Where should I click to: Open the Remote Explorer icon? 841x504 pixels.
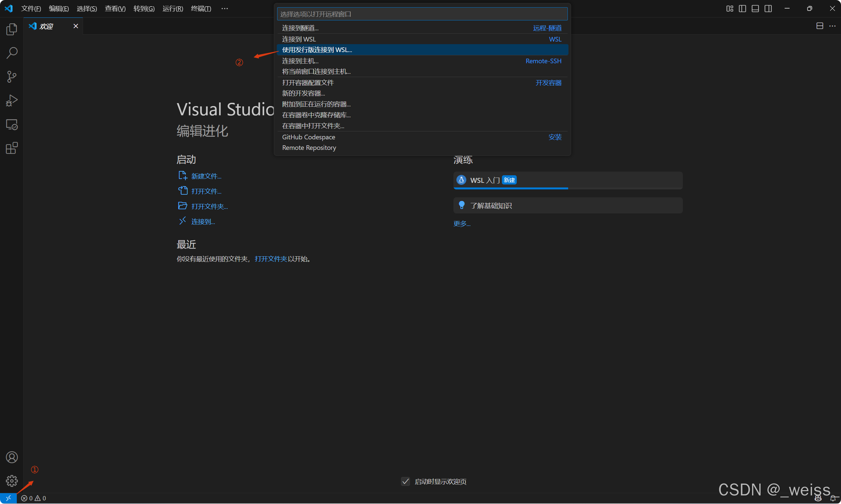pyautogui.click(x=12, y=124)
